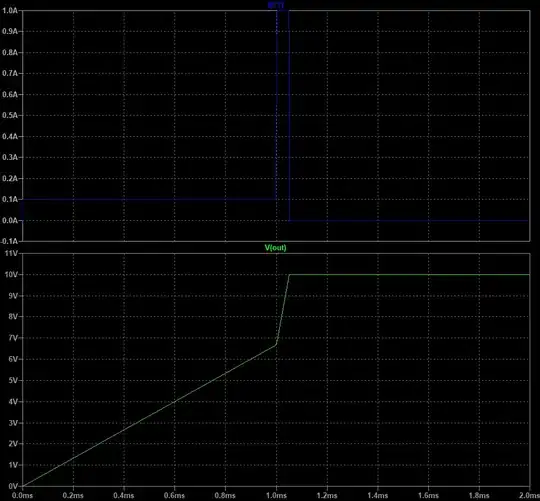Click the 1.8ms time axis label

[479, 496]
